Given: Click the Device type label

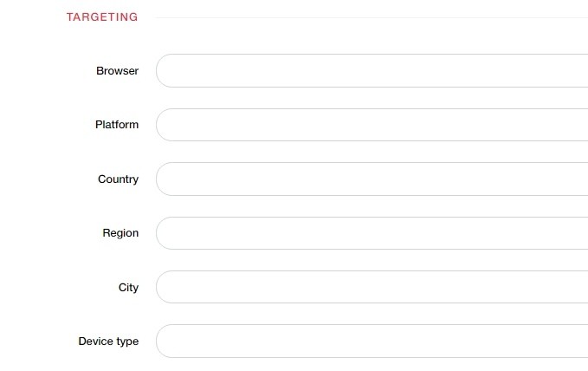Looking at the screenshot, I should click(108, 342).
